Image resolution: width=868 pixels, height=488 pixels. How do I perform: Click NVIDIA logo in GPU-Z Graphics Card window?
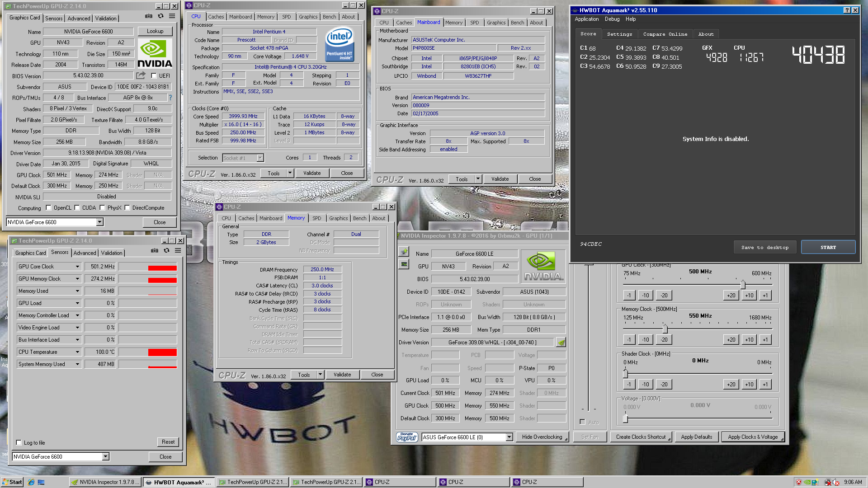click(155, 53)
